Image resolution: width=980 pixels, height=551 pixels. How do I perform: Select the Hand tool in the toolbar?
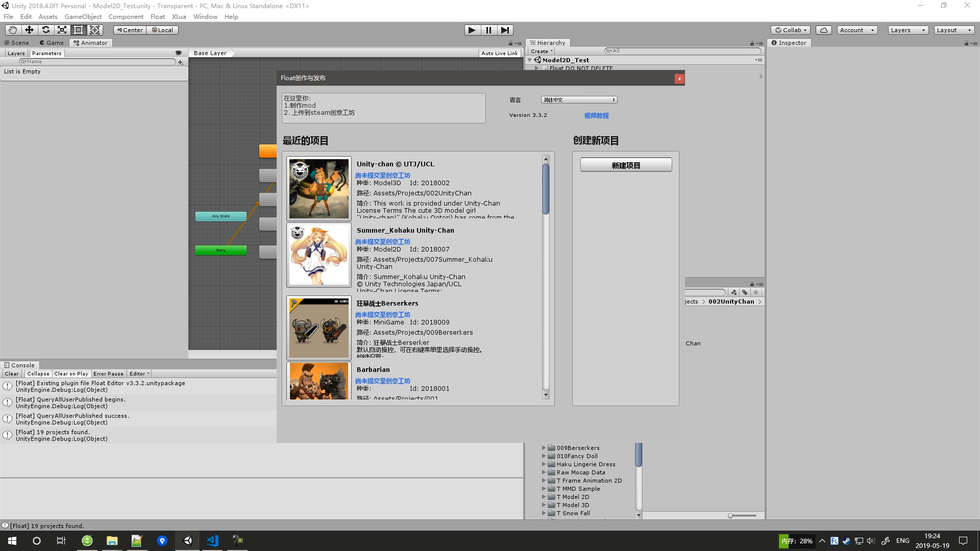13,30
